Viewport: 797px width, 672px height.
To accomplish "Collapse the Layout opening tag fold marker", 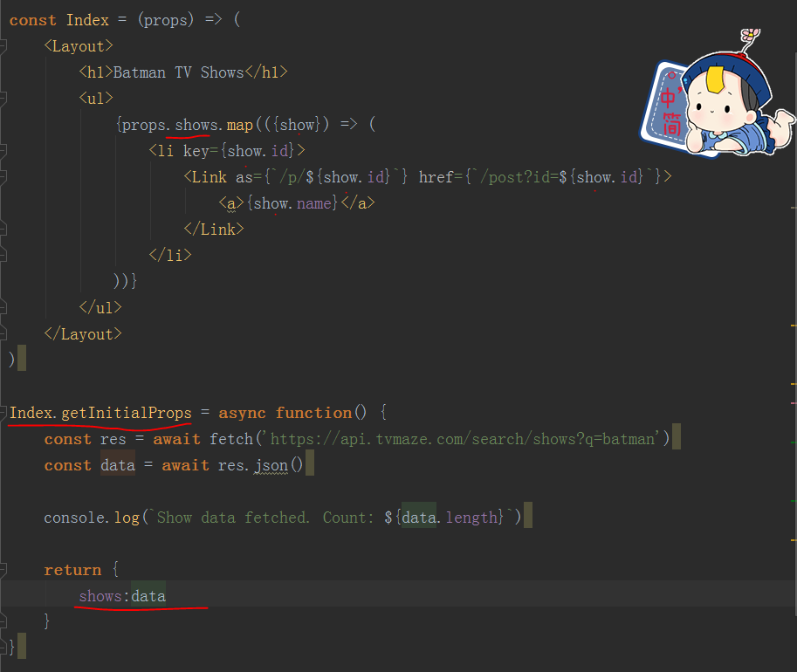I will (x=3, y=46).
